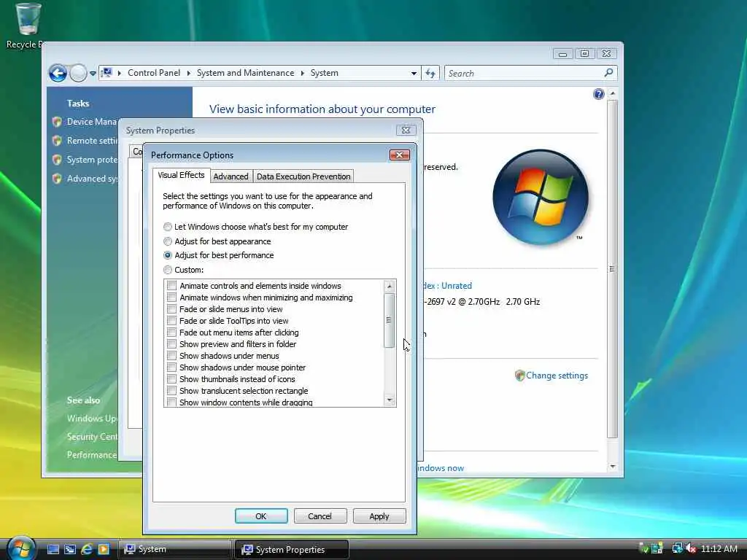Go back with the System window back arrow
The height and width of the screenshot is (560, 747).
tap(58, 74)
